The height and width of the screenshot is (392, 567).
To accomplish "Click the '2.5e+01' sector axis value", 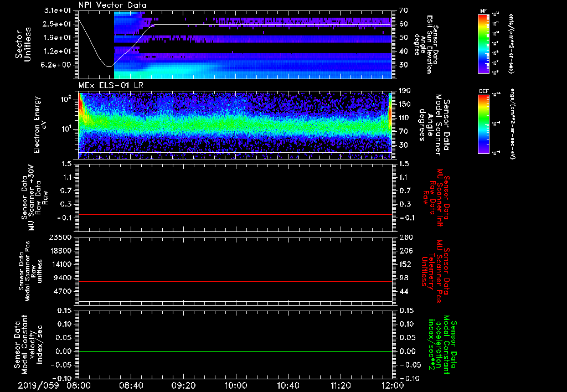I will click(58, 24).
